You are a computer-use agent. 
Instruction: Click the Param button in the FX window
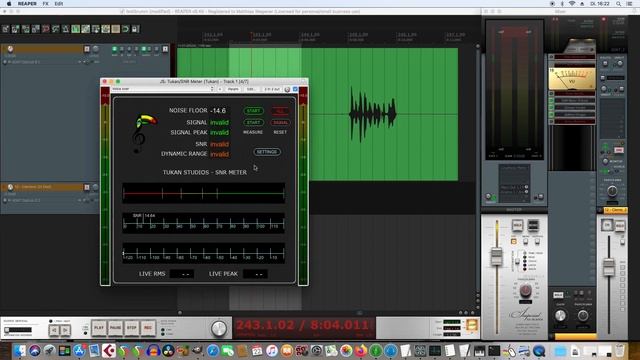(233, 89)
